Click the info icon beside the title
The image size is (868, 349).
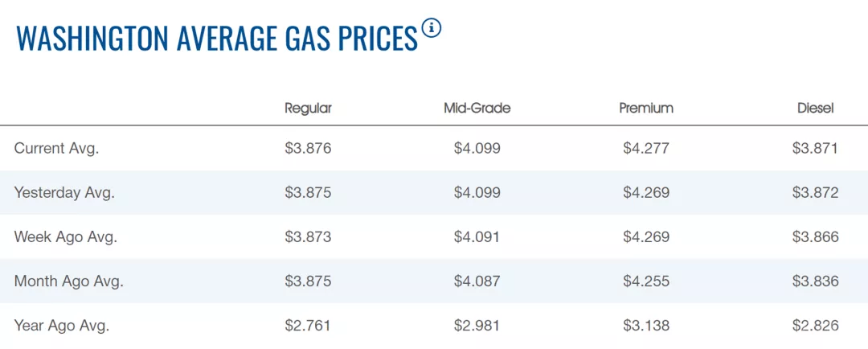point(432,29)
